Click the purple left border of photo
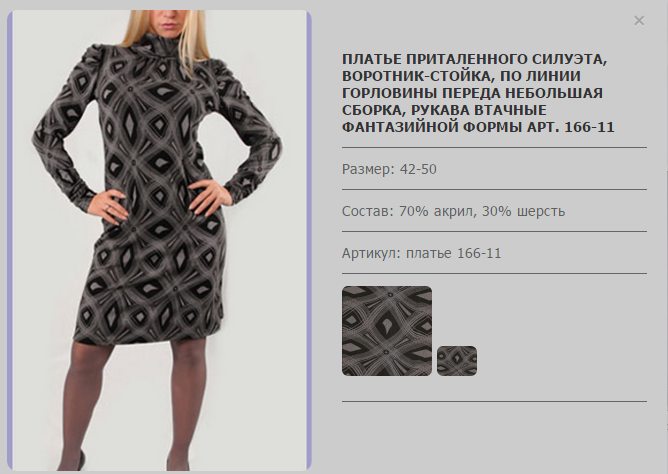 (10, 241)
